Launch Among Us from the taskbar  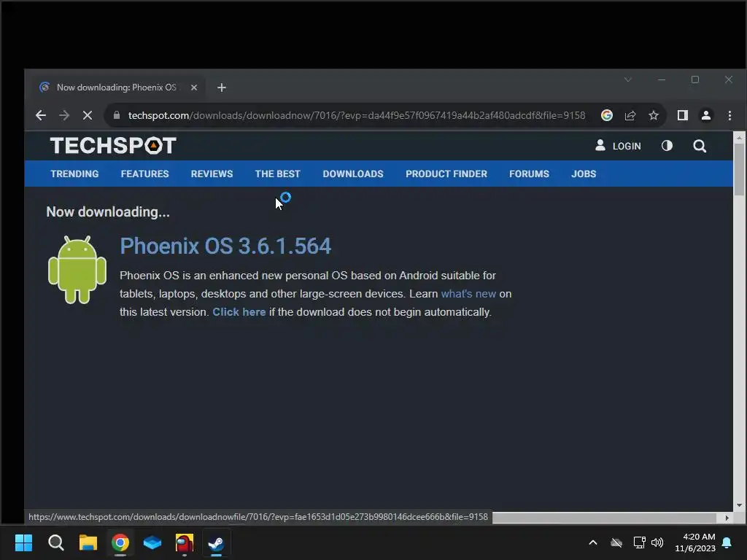[185, 542]
